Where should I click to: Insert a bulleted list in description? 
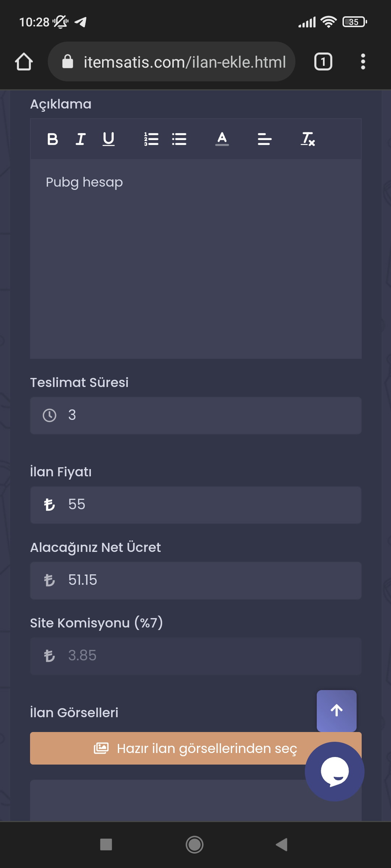point(179,139)
